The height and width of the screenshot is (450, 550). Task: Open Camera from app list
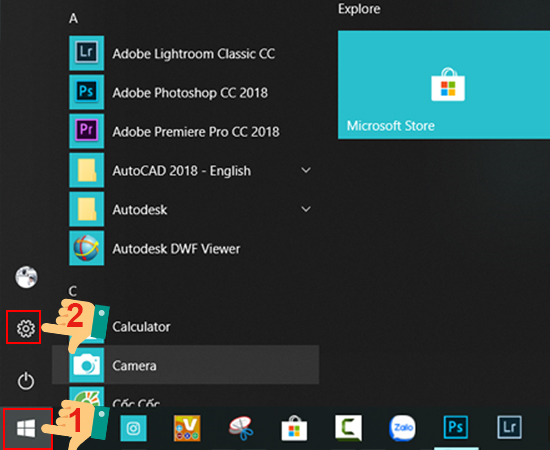(x=186, y=365)
